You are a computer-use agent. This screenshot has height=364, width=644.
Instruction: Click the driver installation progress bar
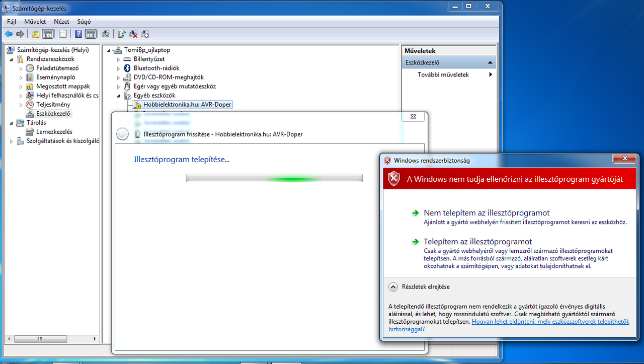(274, 178)
